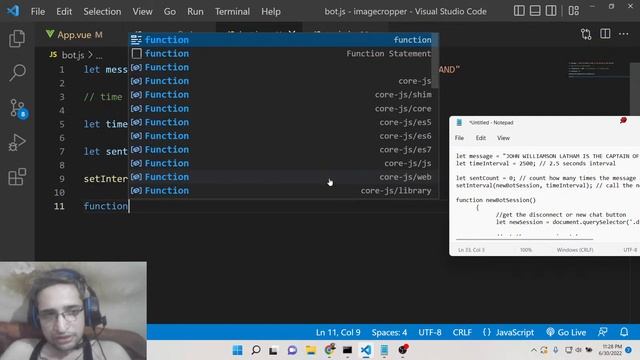The width and height of the screenshot is (640, 360).
Task: Open the Terminal menu
Action: [x=232, y=11]
